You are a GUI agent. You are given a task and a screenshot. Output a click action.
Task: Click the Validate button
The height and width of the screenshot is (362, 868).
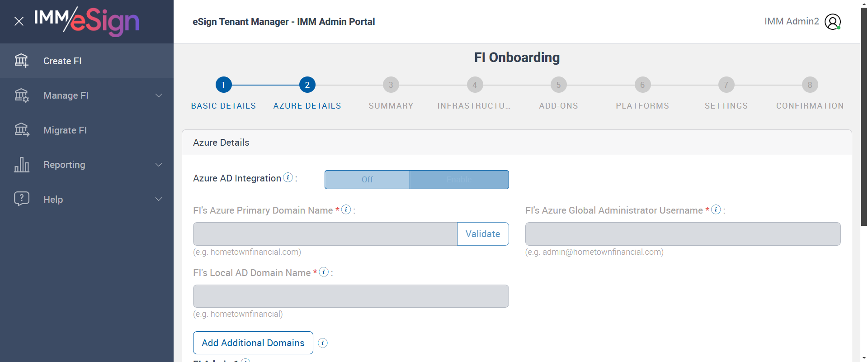(x=482, y=234)
